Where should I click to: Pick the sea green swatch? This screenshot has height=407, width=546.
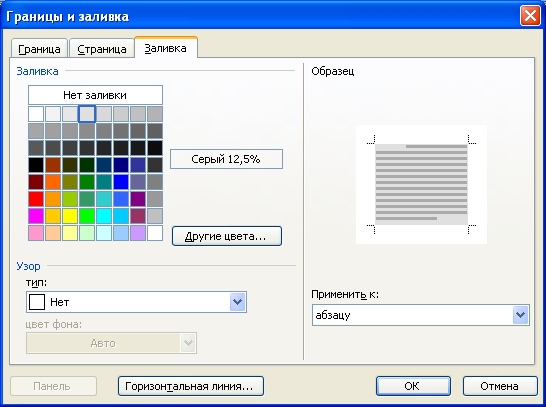[x=87, y=199]
